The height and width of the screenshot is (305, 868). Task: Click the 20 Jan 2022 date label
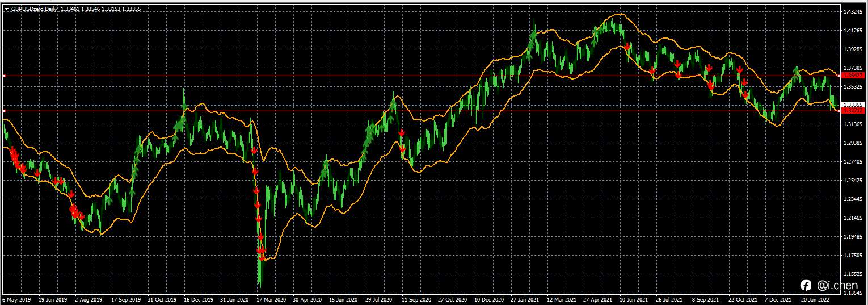pyautogui.click(x=815, y=299)
